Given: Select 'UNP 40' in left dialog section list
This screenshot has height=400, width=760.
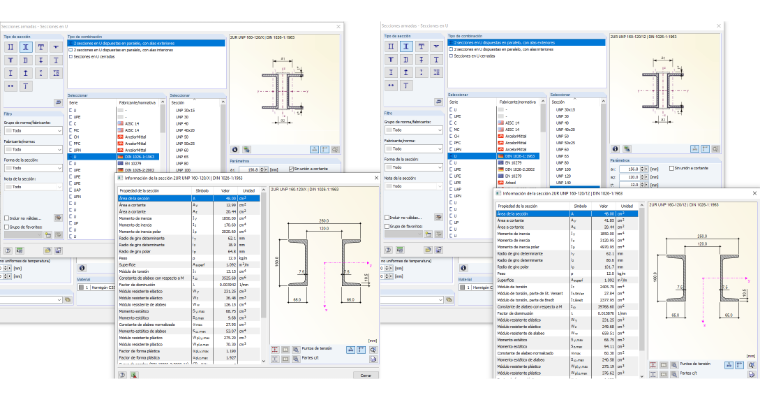Looking at the screenshot, I should pyautogui.click(x=182, y=124).
